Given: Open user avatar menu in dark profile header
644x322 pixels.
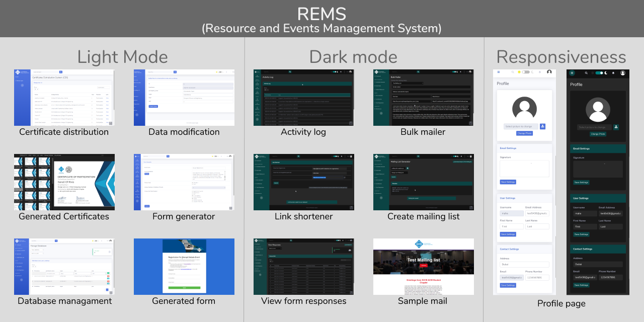Looking at the screenshot, I should [622, 73].
